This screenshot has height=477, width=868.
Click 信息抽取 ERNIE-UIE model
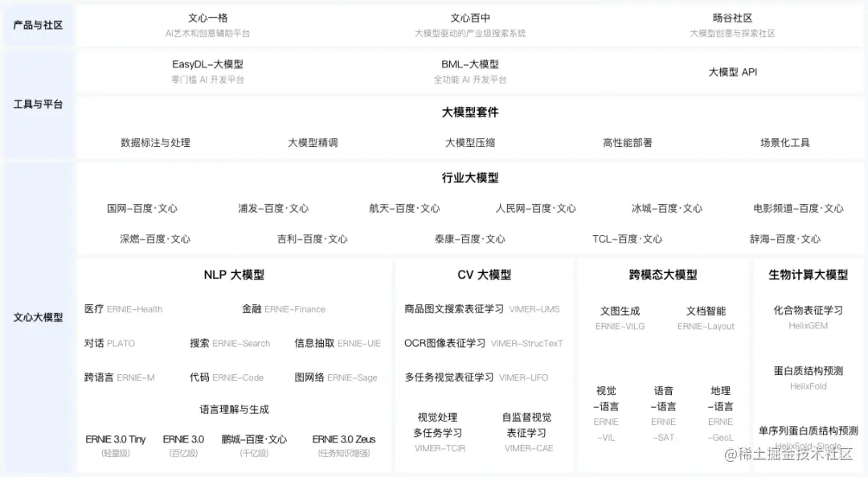338,343
